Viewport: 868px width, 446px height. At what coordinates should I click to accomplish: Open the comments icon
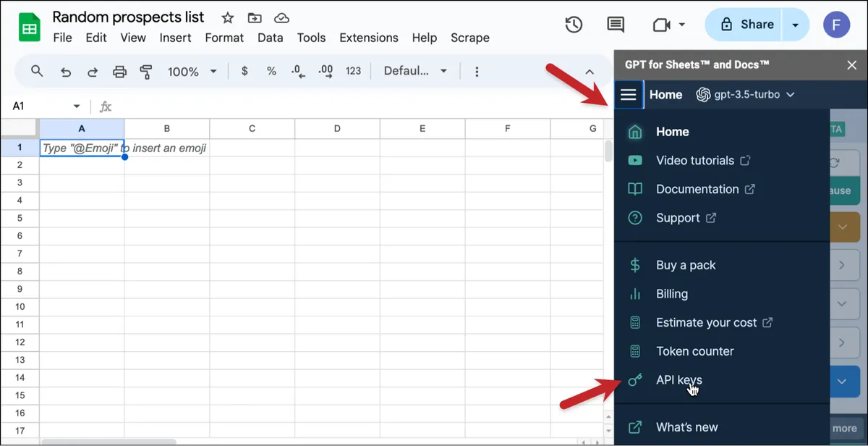[x=616, y=25]
